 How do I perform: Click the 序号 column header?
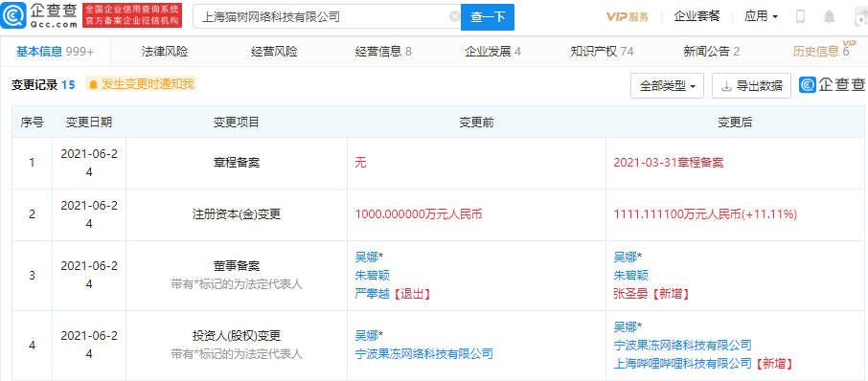33,123
